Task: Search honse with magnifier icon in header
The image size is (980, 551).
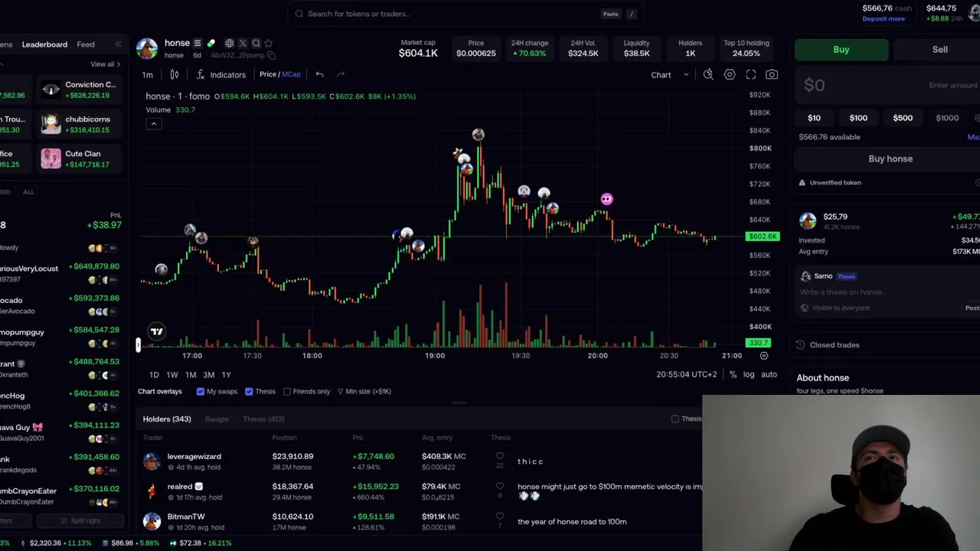Action: pyautogui.click(x=256, y=44)
